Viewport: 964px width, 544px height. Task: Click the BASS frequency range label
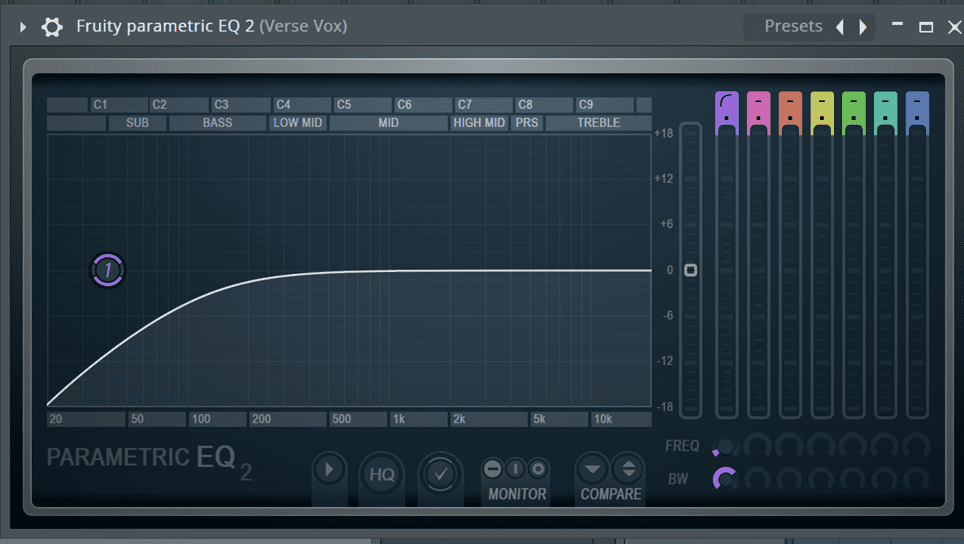pyautogui.click(x=218, y=123)
